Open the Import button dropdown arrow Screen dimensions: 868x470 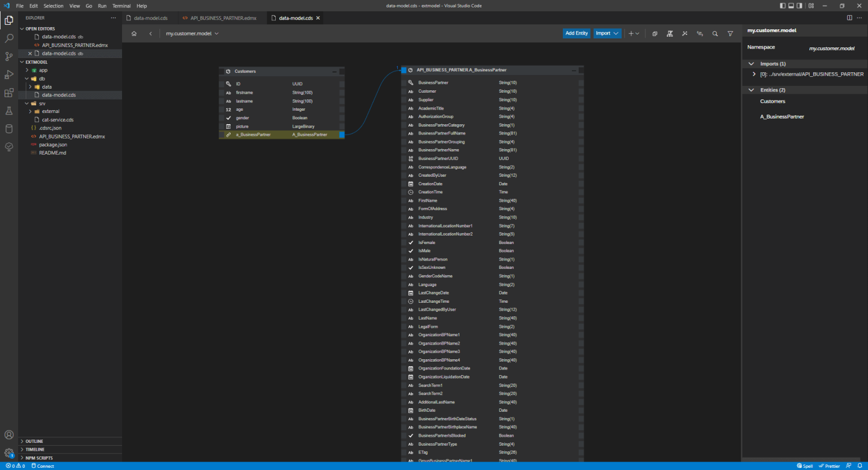tap(615, 33)
